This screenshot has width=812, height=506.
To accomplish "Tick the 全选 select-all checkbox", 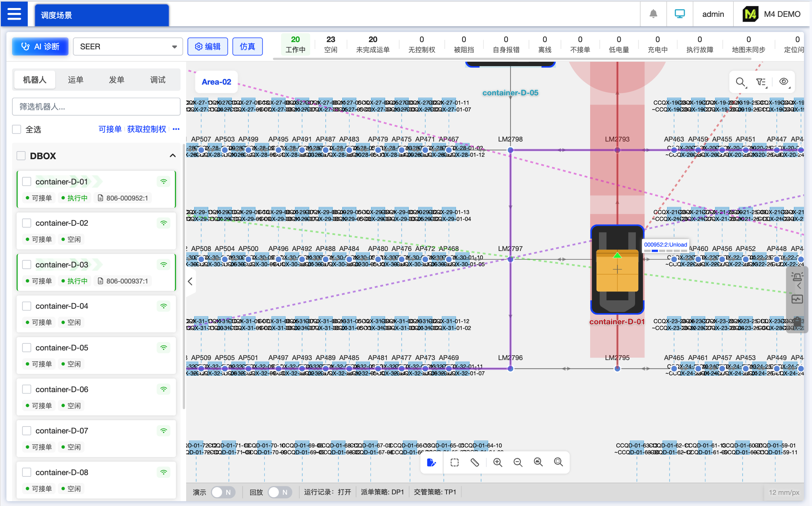I will 17,130.
